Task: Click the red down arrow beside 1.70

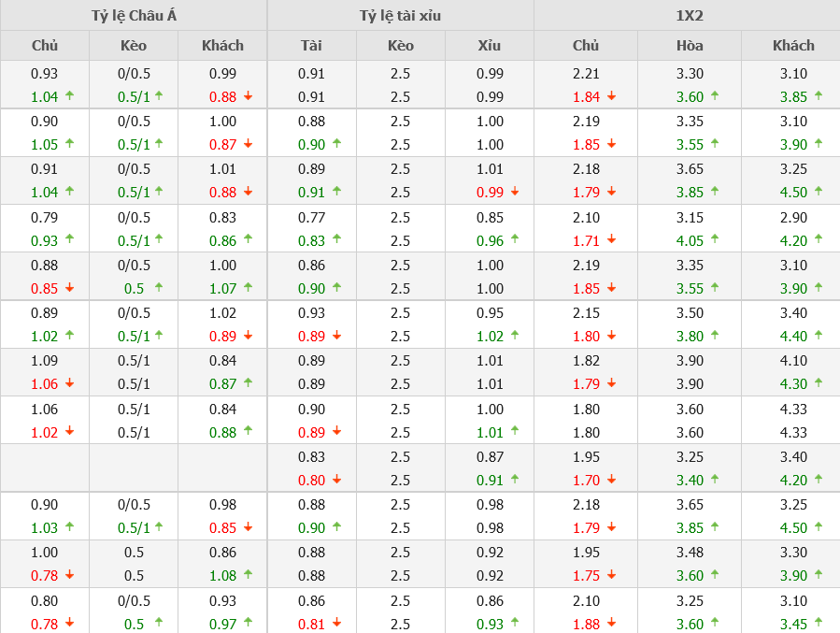Action: (x=611, y=480)
